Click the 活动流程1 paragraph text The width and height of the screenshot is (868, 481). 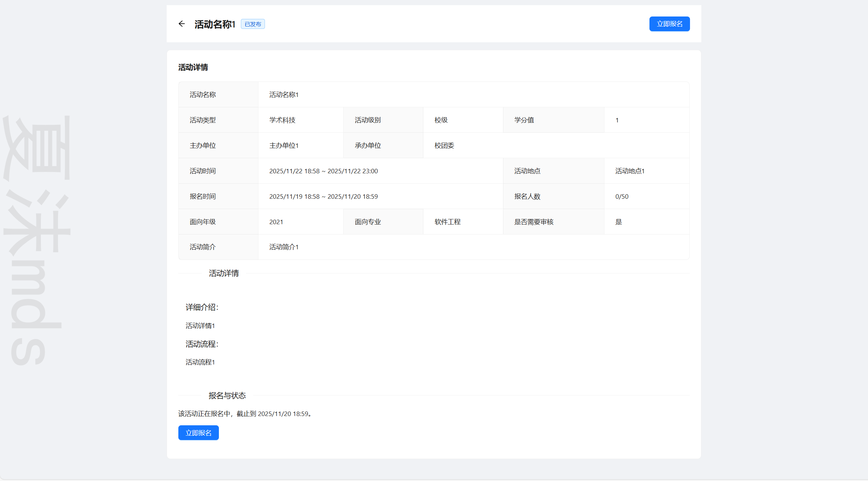tap(200, 362)
